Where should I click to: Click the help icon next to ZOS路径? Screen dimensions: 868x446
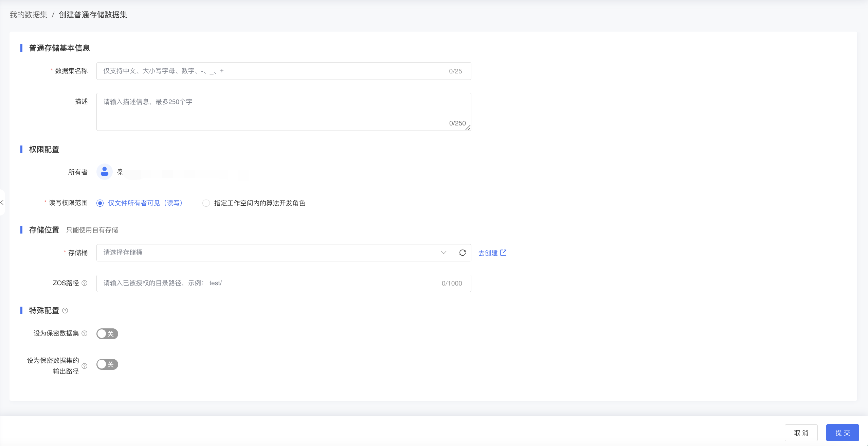point(85,283)
